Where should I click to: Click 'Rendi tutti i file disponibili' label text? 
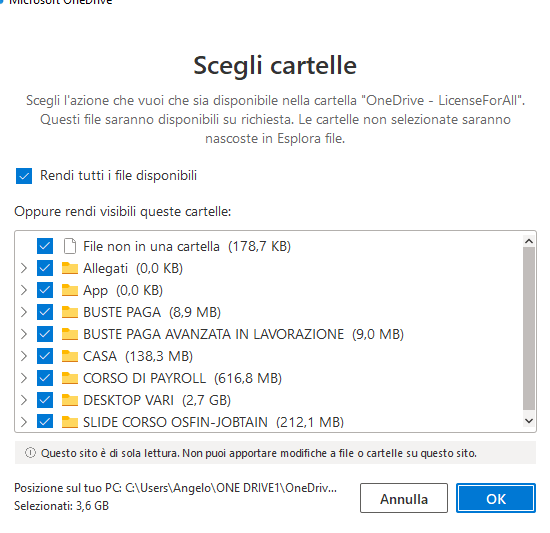(119, 175)
